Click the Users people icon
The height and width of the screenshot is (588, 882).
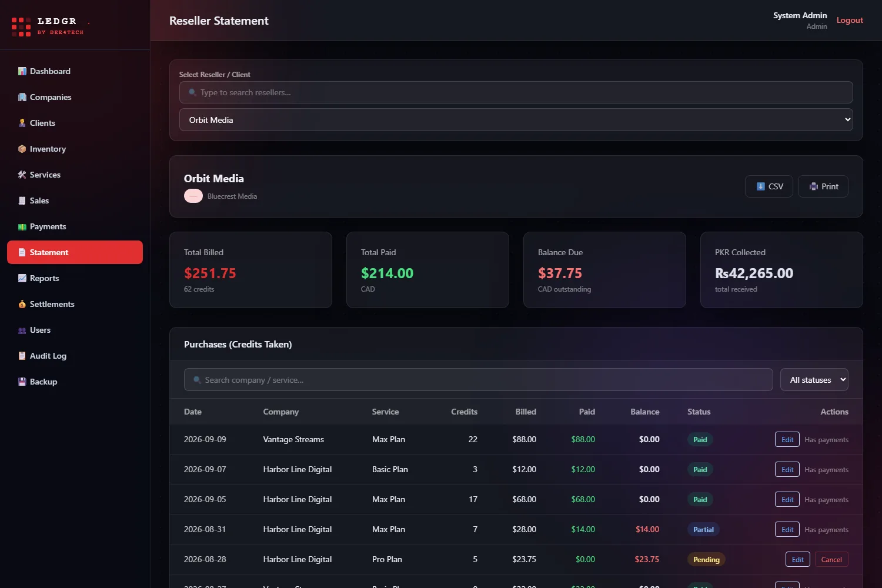(22, 330)
